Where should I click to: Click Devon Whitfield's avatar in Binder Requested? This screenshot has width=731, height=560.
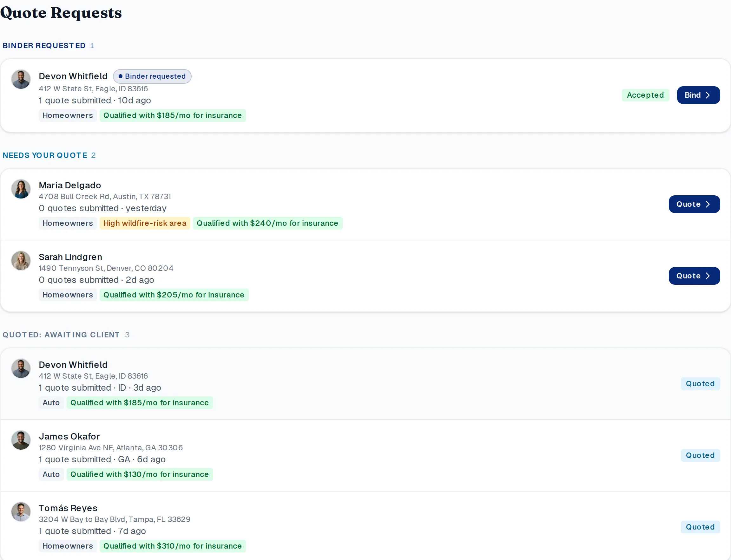[x=21, y=79]
